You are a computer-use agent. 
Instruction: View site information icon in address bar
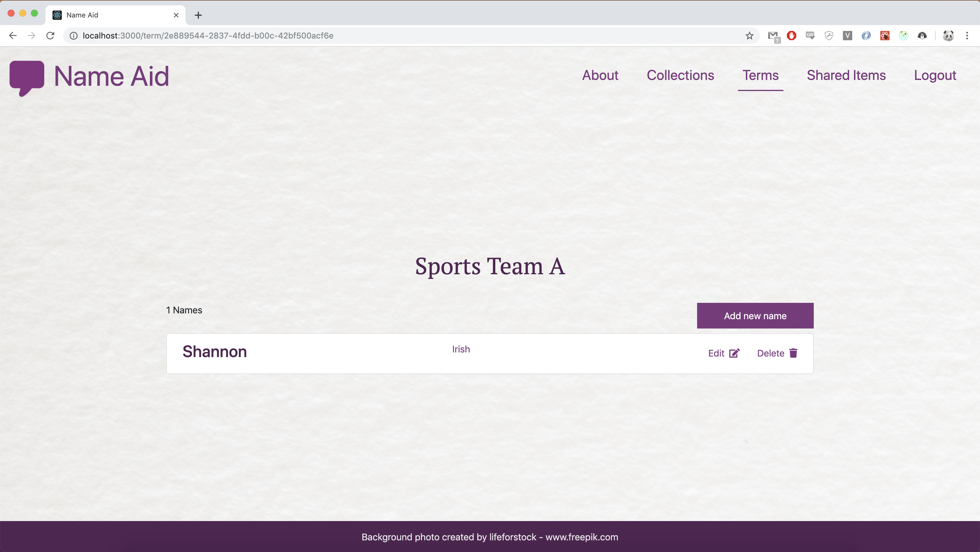(73, 36)
